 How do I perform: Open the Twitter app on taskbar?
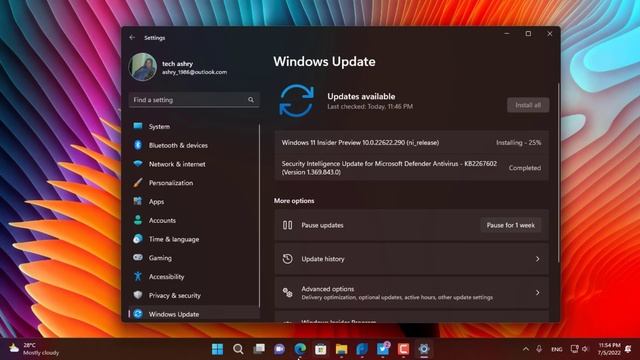383,349
